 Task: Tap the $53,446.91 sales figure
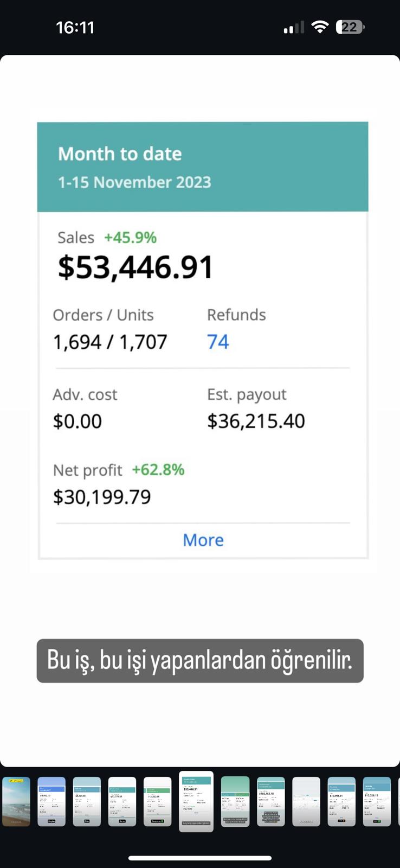pyautogui.click(x=136, y=267)
